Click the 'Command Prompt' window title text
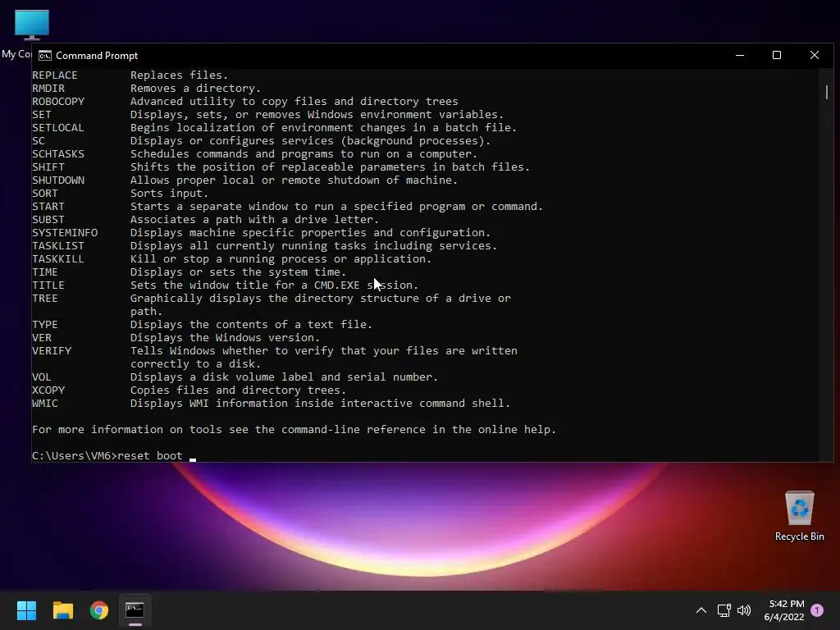Viewport: 840px width, 630px height. [x=97, y=56]
